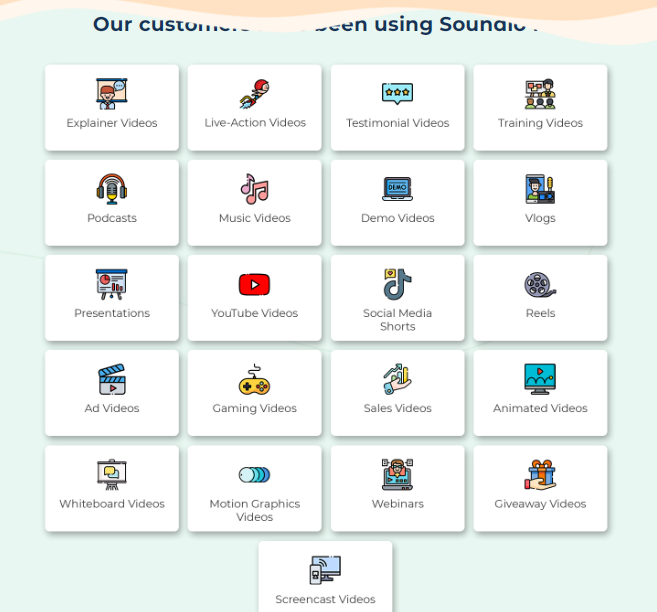Click the Sales Videos label
Viewport: 657px width, 612px height.
point(397,408)
